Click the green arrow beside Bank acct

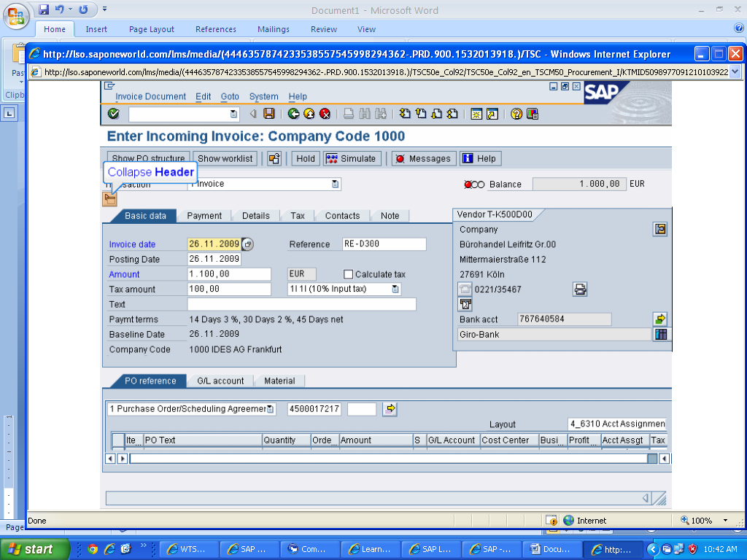659,319
